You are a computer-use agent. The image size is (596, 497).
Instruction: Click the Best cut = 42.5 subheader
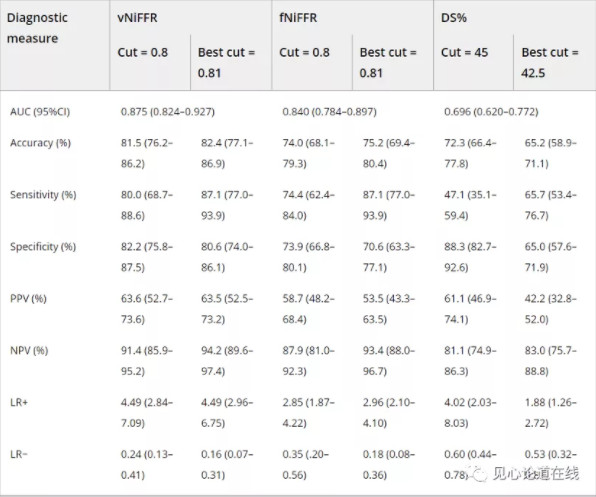[x=550, y=62]
